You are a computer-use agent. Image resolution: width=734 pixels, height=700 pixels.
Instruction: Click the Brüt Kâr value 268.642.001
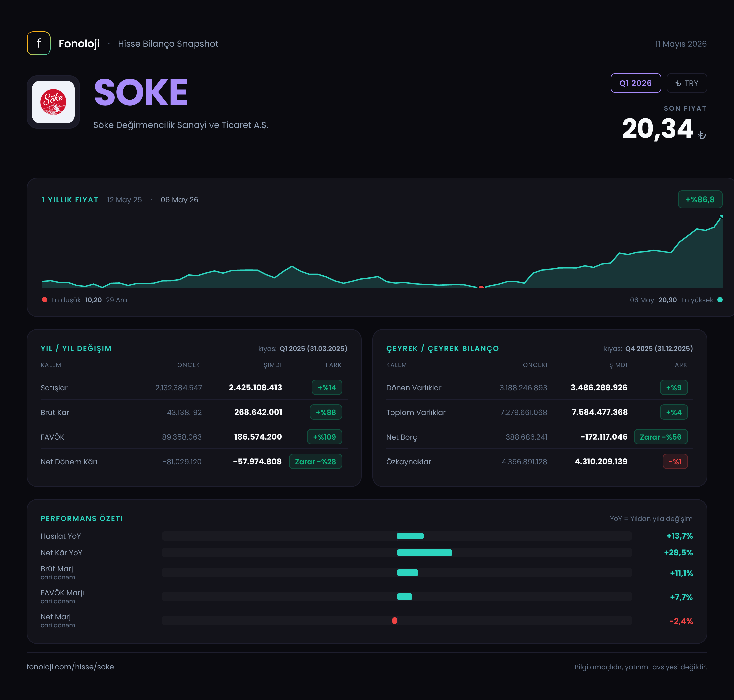258,412
